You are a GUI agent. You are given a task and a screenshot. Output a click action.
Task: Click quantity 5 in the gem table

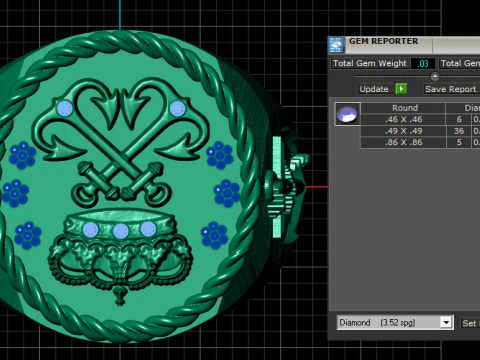459,142
